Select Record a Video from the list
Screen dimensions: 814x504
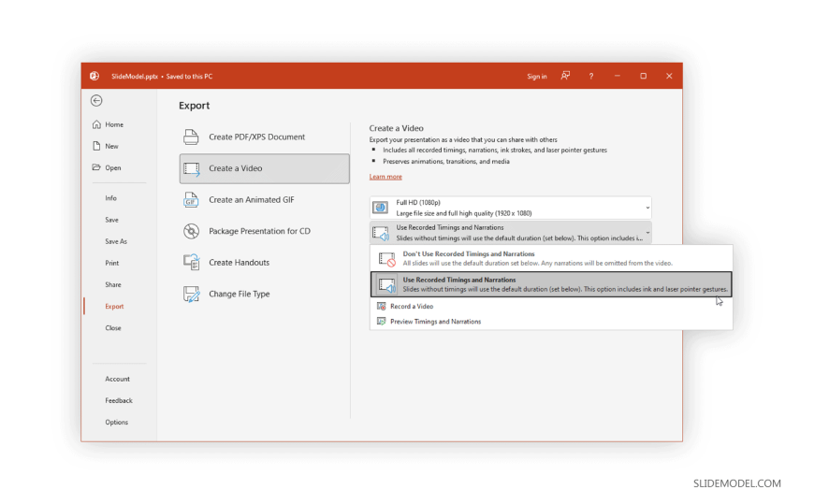click(551, 307)
